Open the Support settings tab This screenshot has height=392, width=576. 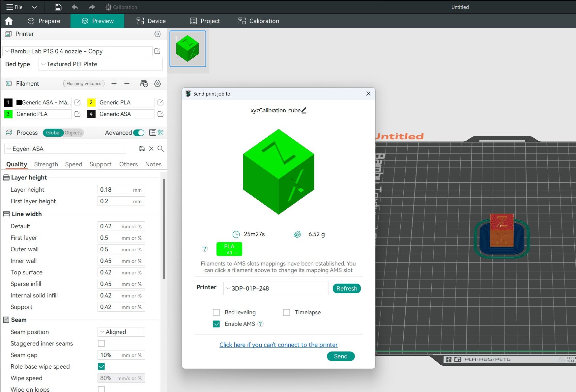tap(101, 164)
